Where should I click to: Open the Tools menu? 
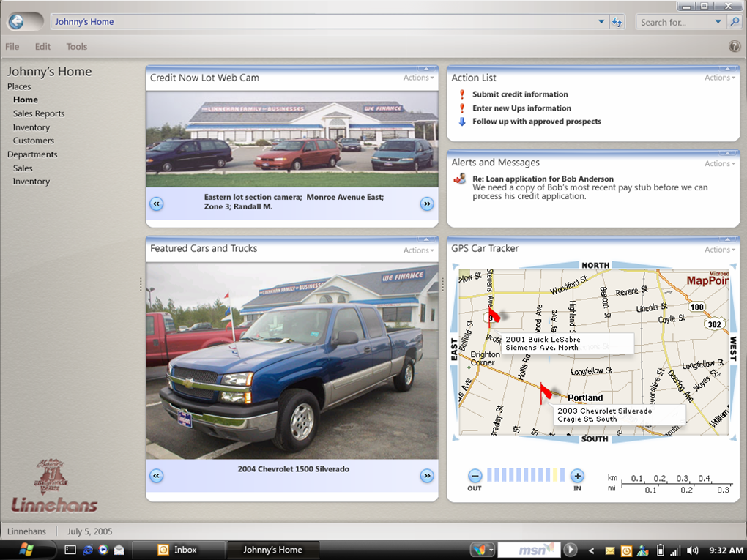[x=76, y=46]
